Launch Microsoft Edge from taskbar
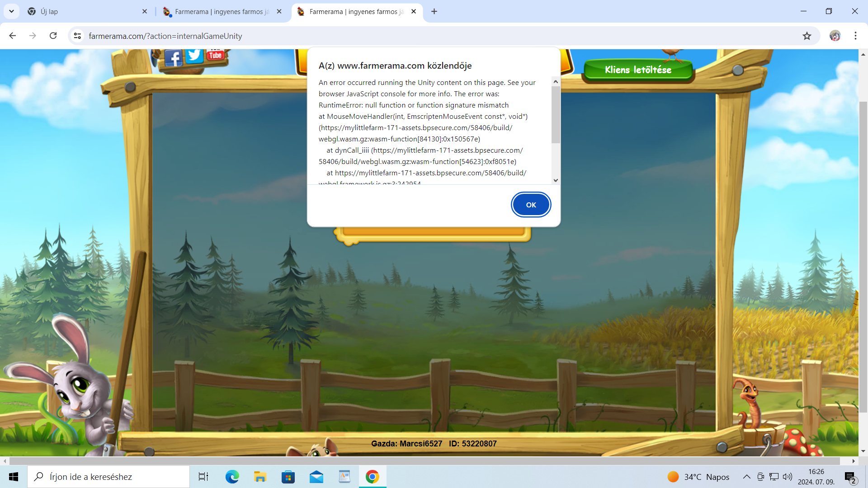Viewport: 868px width, 488px height. pyautogui.click(x=232, y=477)
